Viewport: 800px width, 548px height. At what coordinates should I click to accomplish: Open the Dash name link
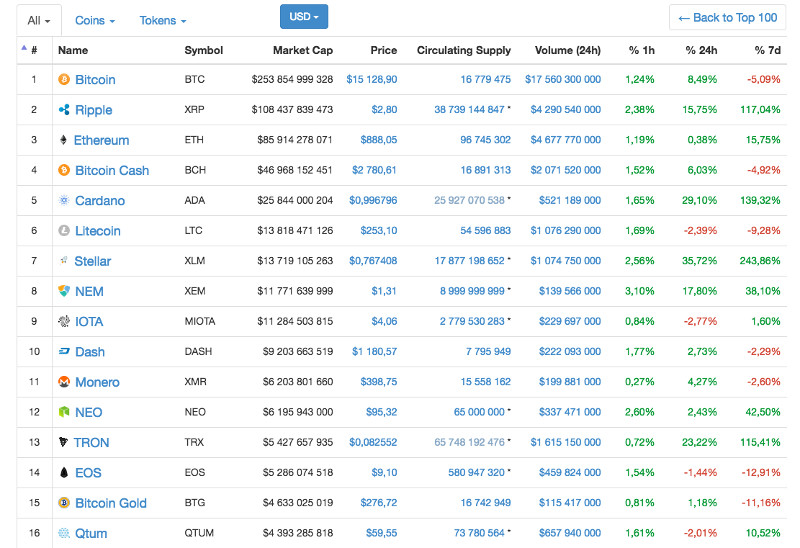coord(90,352)
